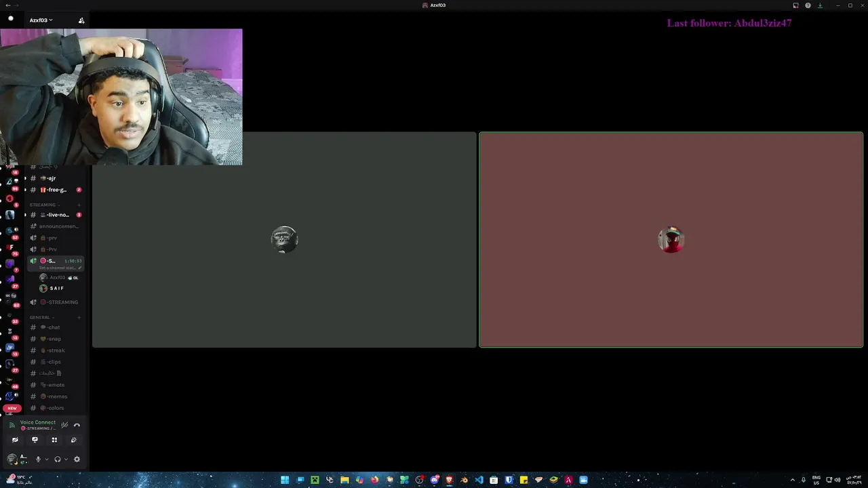
Task: Click the Voice Connected status label
Action: [38, 422]
